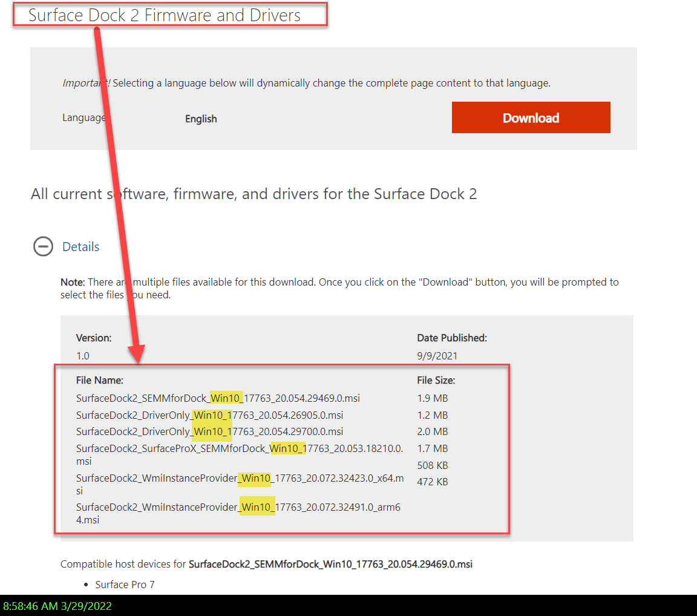697x616 pixels.
Task: Click the Important language notice text
Action: (x=306, y=83)
